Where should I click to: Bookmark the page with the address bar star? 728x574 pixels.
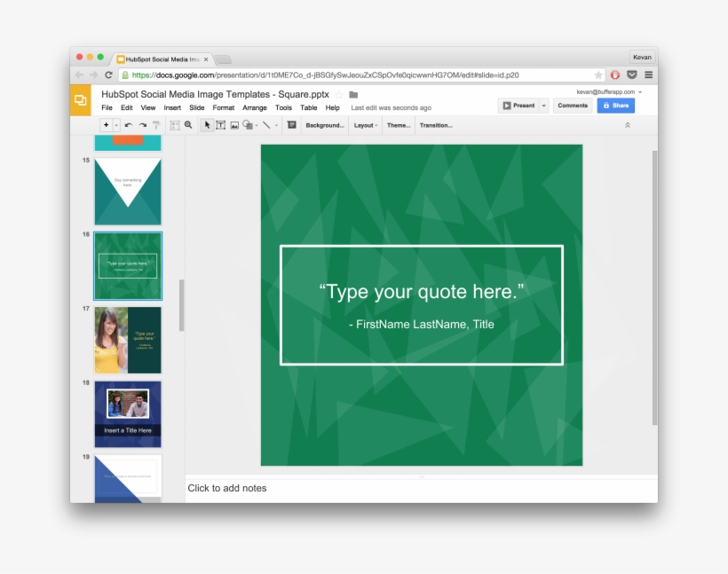point(598,75)
